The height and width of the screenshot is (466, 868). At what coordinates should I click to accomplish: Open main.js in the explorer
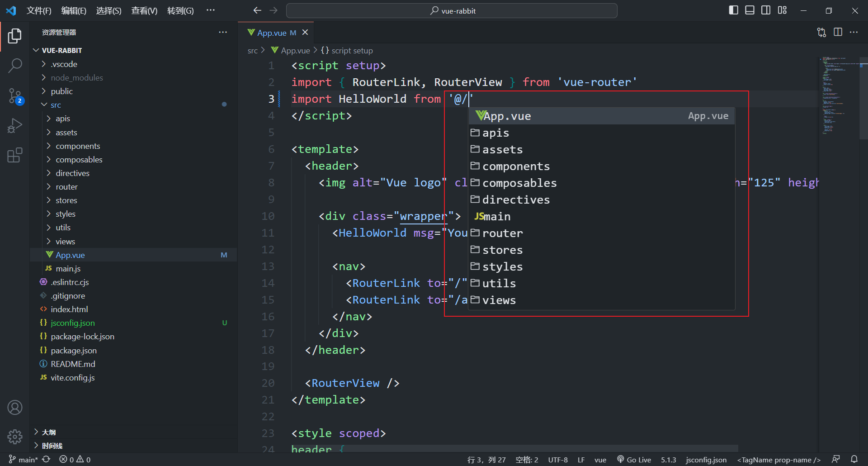tap(133, 268)
